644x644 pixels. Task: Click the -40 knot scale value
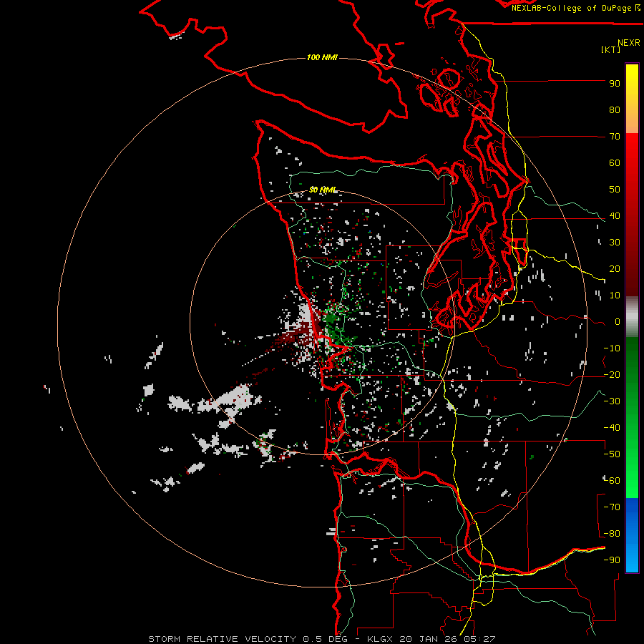(612, 428)
